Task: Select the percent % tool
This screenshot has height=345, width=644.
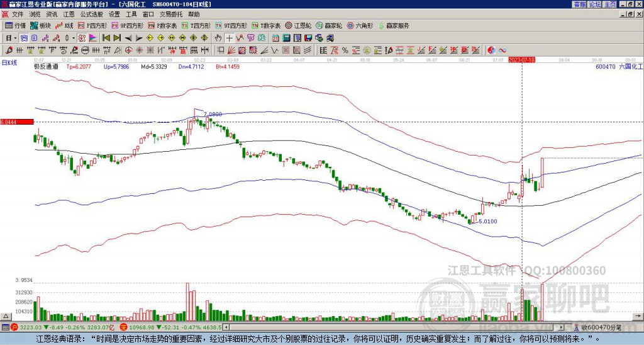Action: [x=345, y=50]
